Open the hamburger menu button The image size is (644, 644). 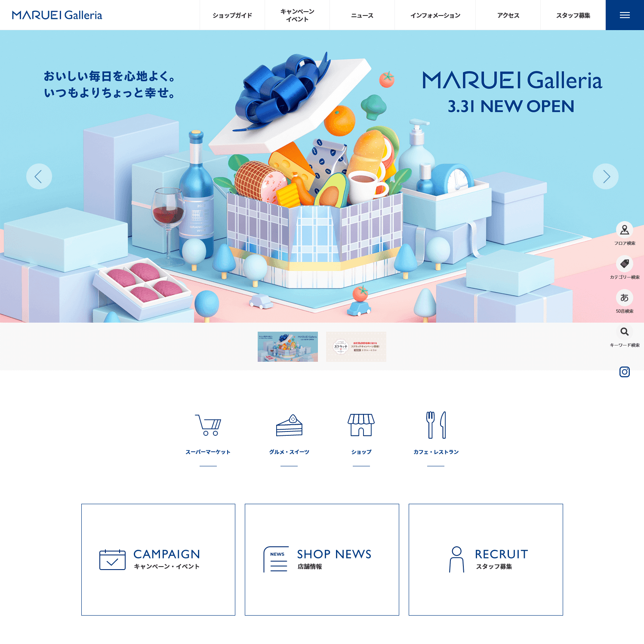[x=625, y=15]
